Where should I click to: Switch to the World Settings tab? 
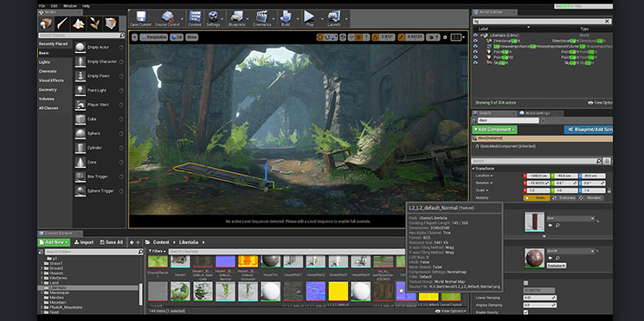pyautogui.click(x=538, y=113)
